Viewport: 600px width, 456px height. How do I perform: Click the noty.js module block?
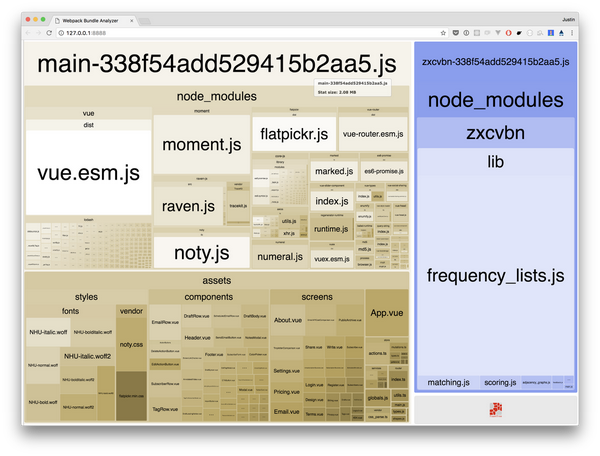click(202, 252)
